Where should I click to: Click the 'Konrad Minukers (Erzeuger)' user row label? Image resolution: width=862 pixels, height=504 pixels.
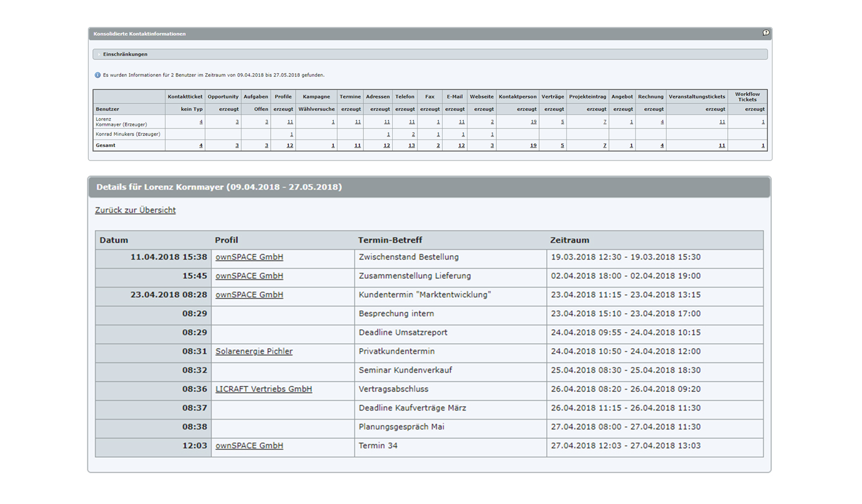point(128,134)
